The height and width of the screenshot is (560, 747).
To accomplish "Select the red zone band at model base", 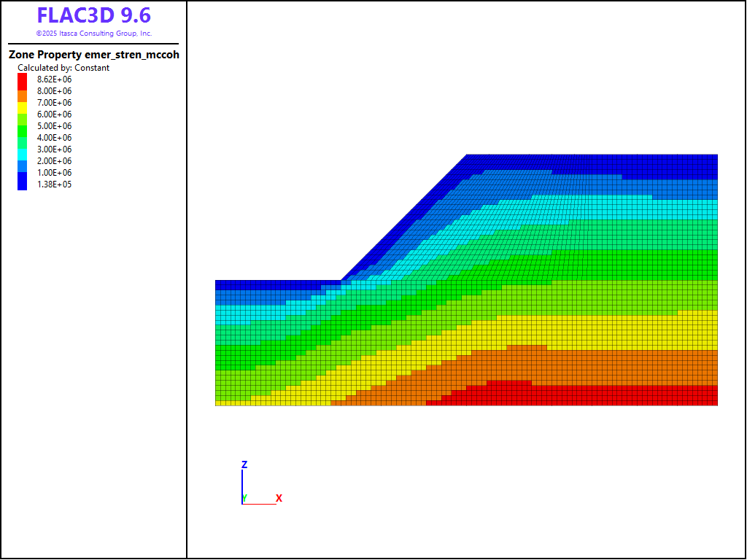I will [584, 395].
